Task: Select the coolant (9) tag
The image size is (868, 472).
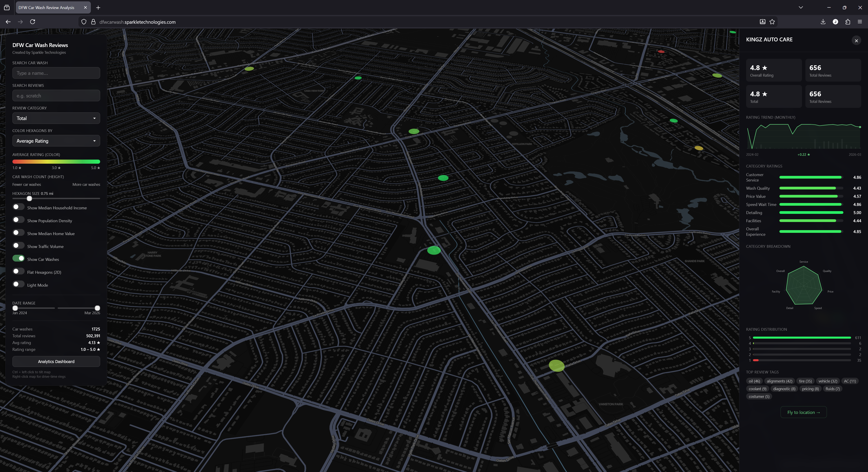Action: click(x=757, y=389)
